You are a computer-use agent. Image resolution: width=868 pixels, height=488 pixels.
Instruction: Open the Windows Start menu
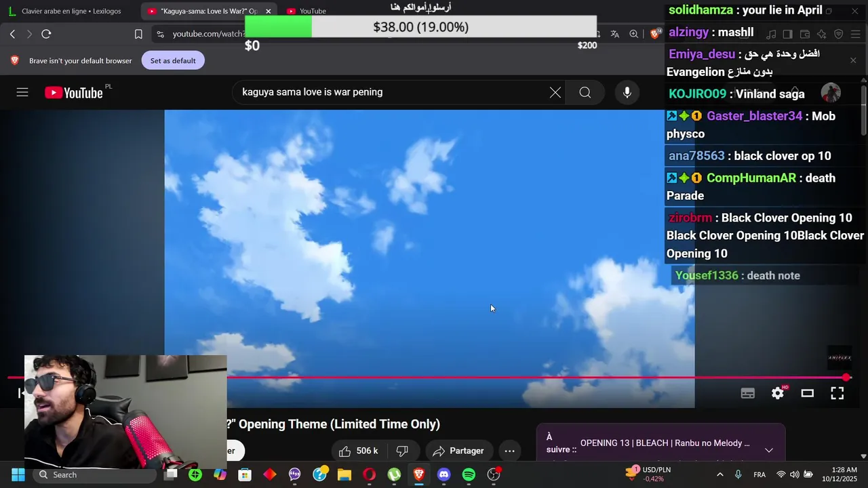(x=18, y=474)
